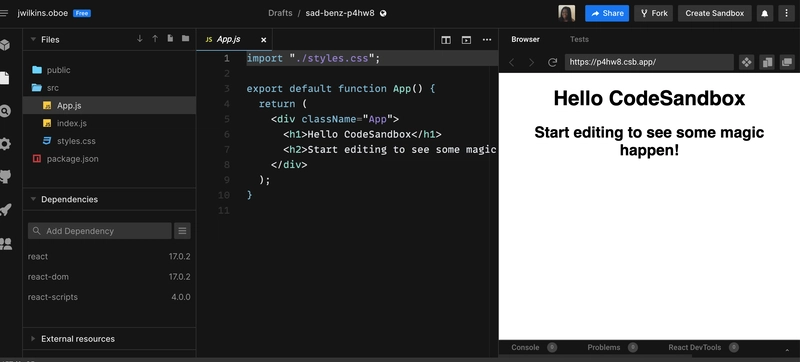Open the deployment rocket icon
This screenshot has height=362, width=800.
(x=5, y=210)
